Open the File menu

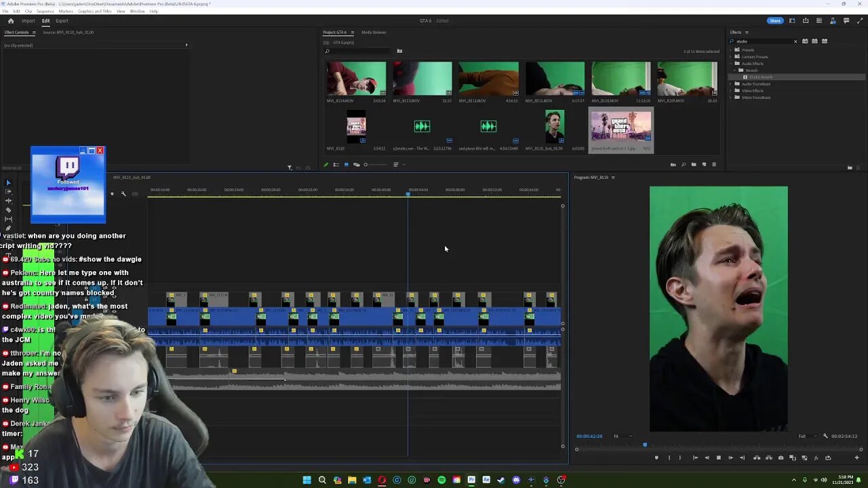pyautogui.click(x=6, y=12)
